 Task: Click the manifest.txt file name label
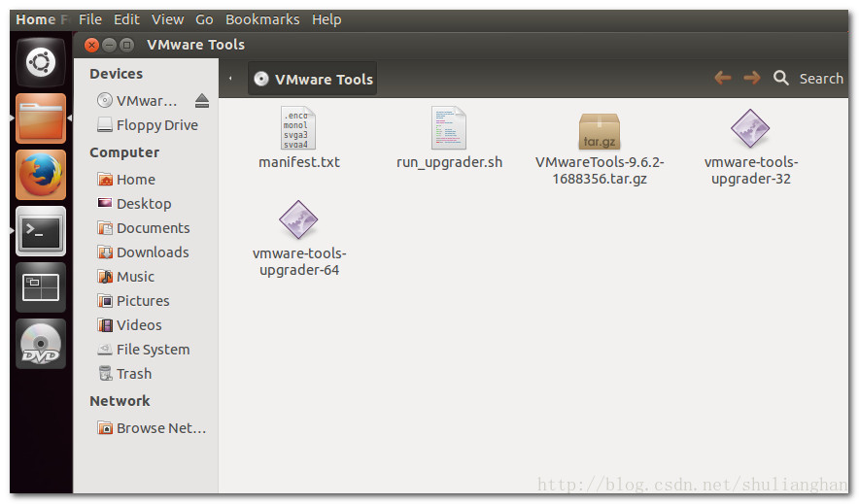(299, 162)
